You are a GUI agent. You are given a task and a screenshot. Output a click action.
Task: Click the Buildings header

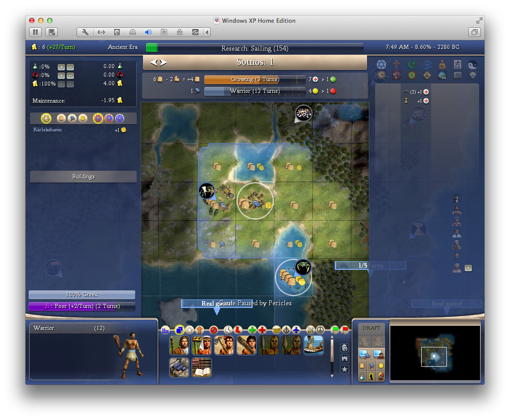click(x=83, y=177)
